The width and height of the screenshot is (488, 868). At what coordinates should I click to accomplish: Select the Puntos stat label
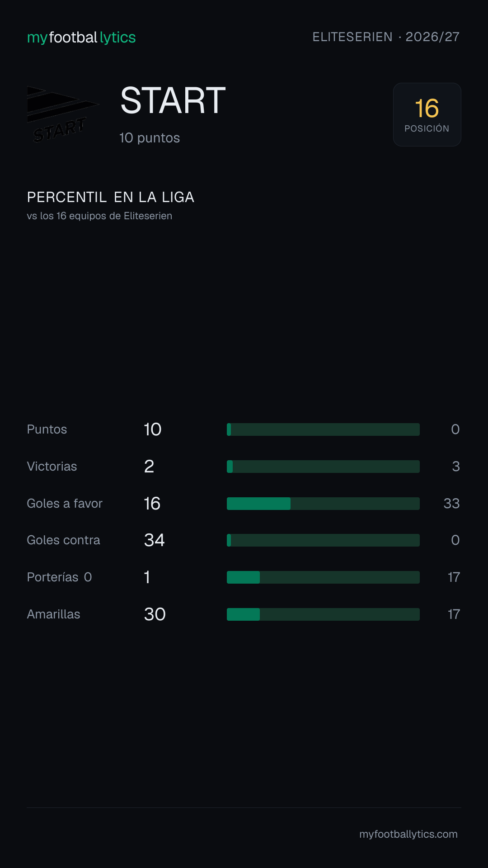coord(47,429)
